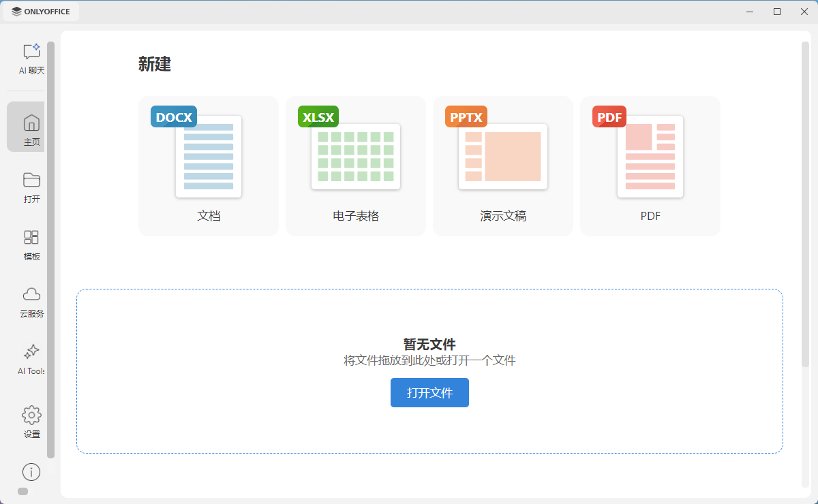Open the 打开 folder icon in sidebar
The height and width of the screenshot is (504, 818).
point(31,180)
